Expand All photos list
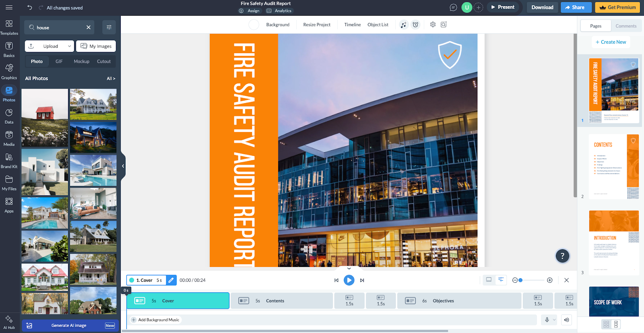This screenshot has height=333, width=644. click(x=111, y=79)
